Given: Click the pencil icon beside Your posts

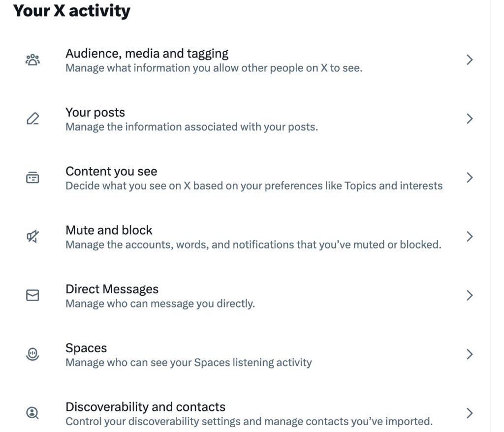Looking at the screenshot, I should coord(32,119).
